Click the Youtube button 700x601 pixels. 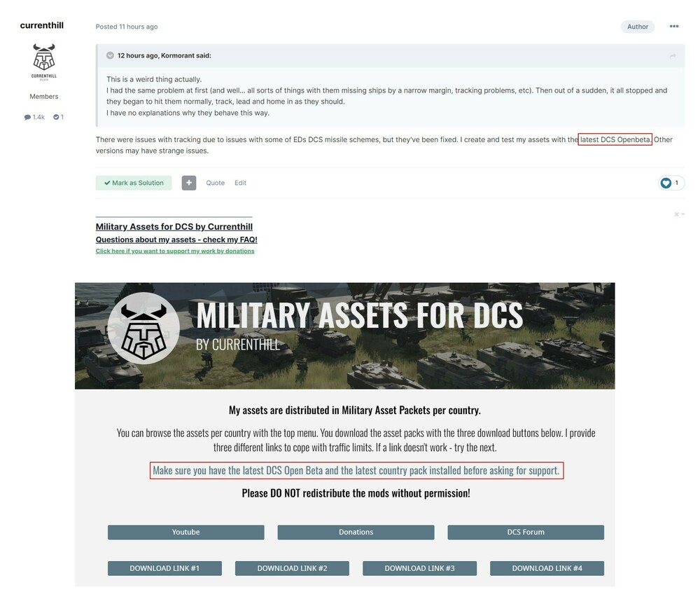point(185,532)
